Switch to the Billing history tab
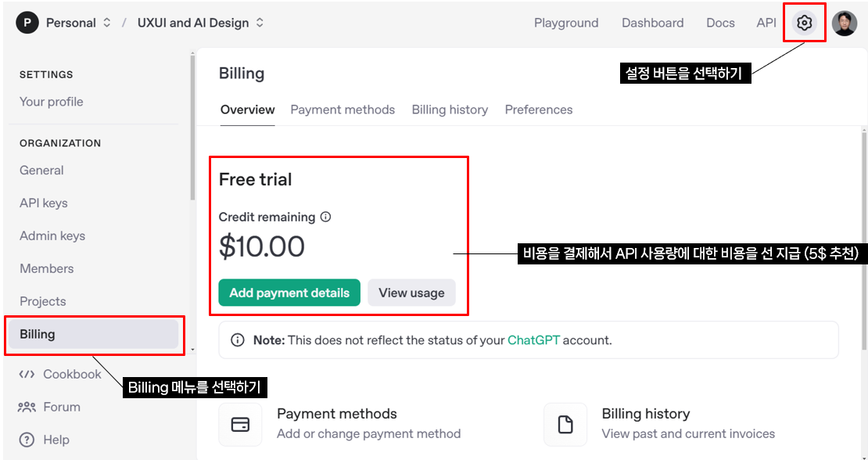868x460 pixels. [x=450, y=110]
